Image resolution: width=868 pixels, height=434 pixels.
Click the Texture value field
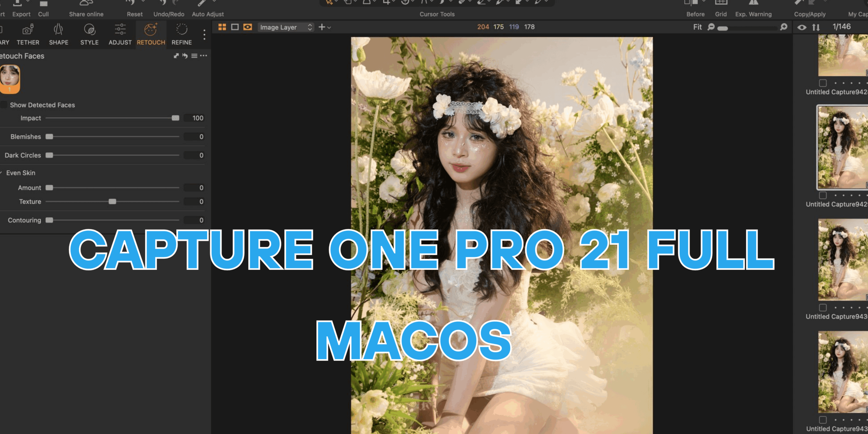[x=194, y=202]
